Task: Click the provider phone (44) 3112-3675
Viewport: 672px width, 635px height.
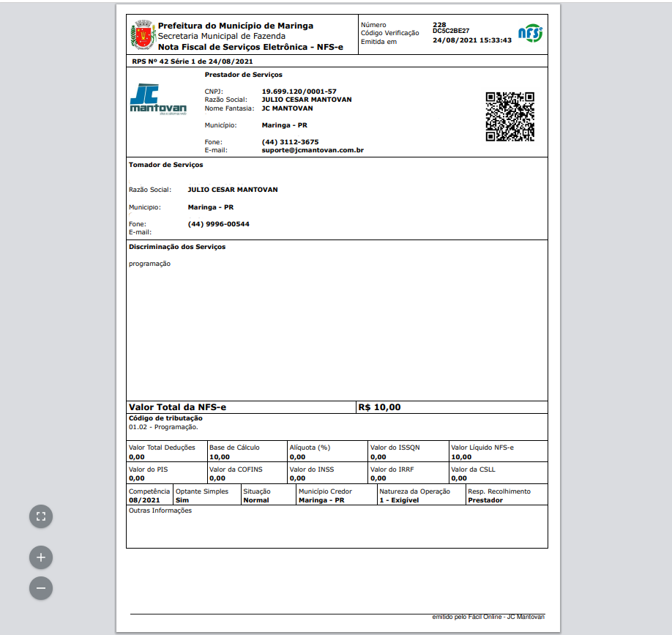Action: [290, 142]
